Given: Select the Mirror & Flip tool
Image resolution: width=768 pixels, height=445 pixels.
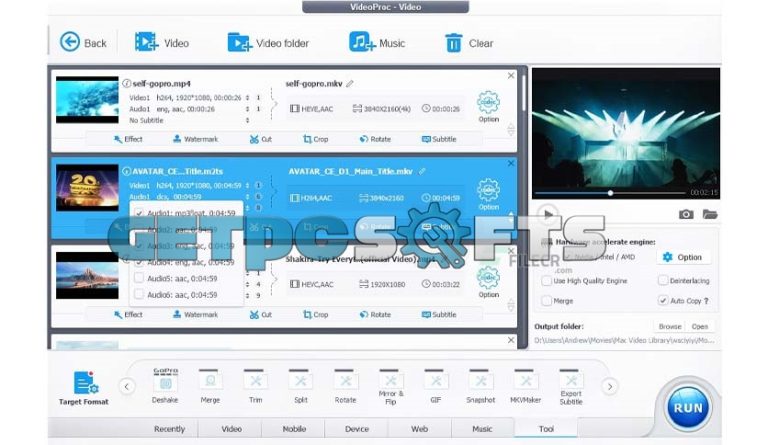Looking at the screenshot, I should tap(390, 387).
